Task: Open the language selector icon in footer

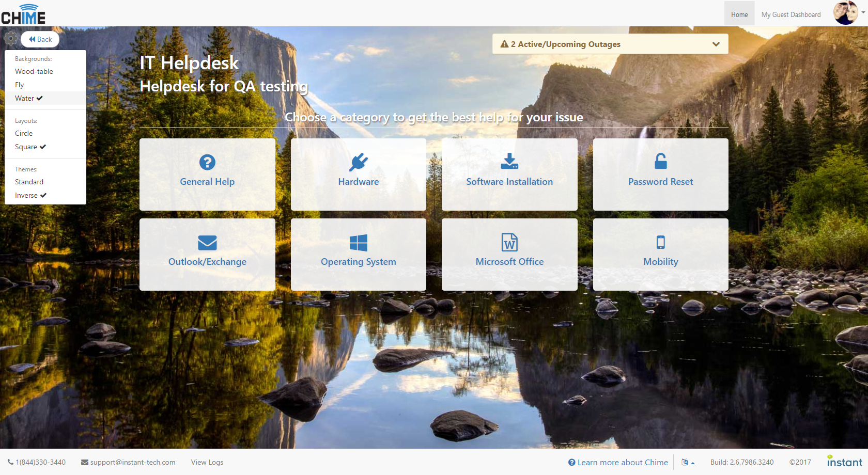Action: click(x=687, y=462)
